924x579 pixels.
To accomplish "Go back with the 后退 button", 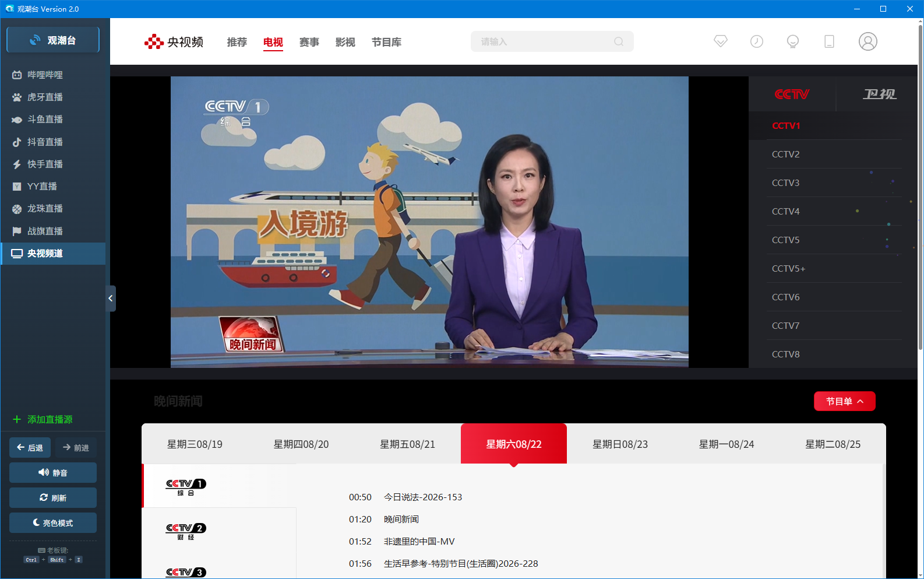I will (30, 448).
